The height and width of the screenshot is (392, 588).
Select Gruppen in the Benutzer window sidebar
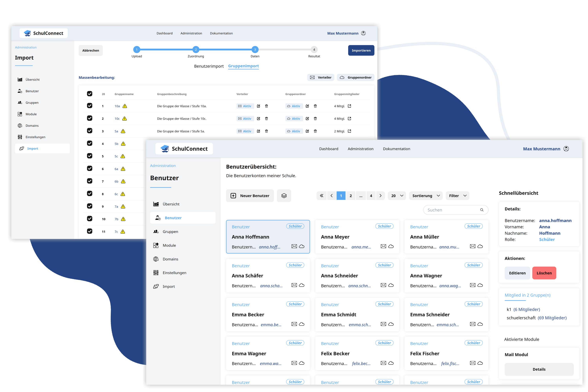click(183, 232)
